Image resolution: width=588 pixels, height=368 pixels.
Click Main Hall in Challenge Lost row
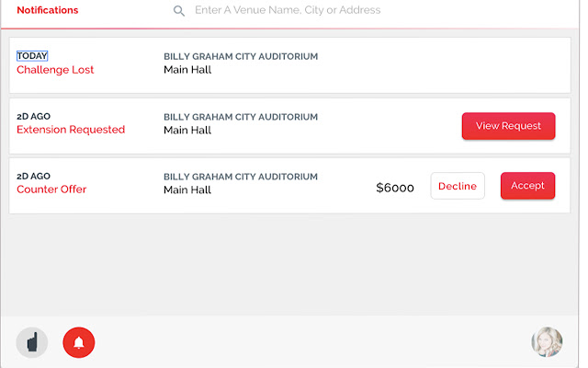(x=187, y=70)
